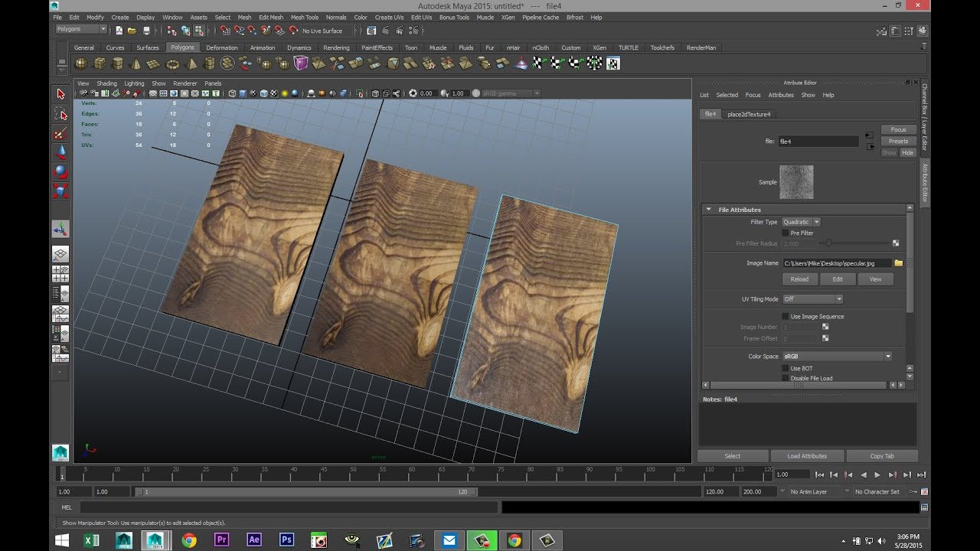This screenshot has width=980, height=551.
Task: Create a polygon sphere from shelf
Action: (80, 64)
